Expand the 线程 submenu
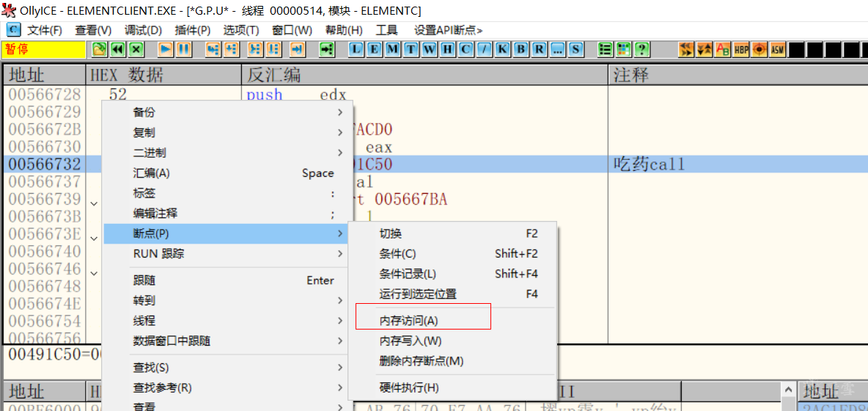 pos(229,321)
